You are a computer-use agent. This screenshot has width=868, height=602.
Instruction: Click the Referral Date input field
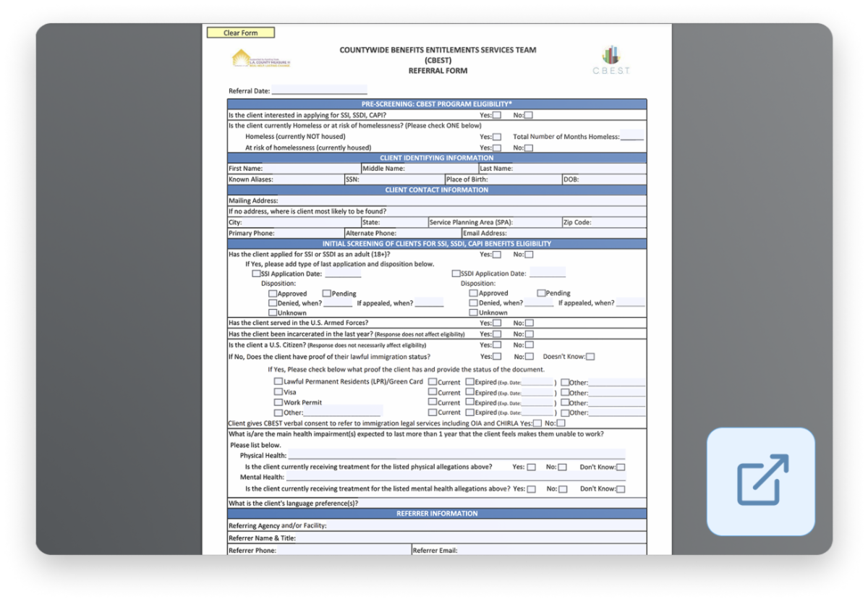(x=319, y=91)
